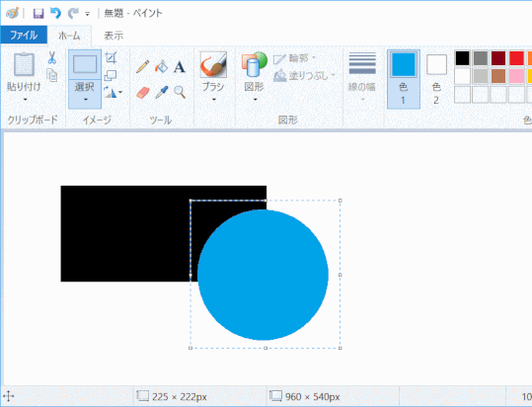Click the right-middle selection handle

tap(341, 275)
